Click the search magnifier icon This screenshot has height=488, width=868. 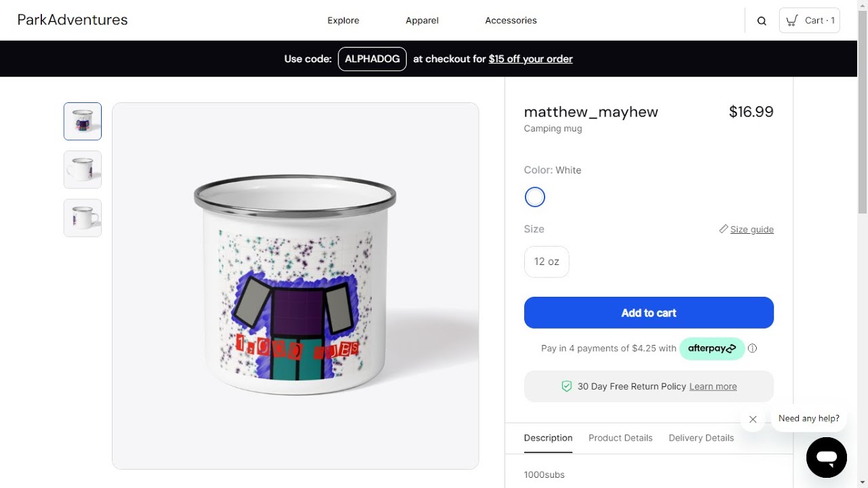tap(762, 21)
